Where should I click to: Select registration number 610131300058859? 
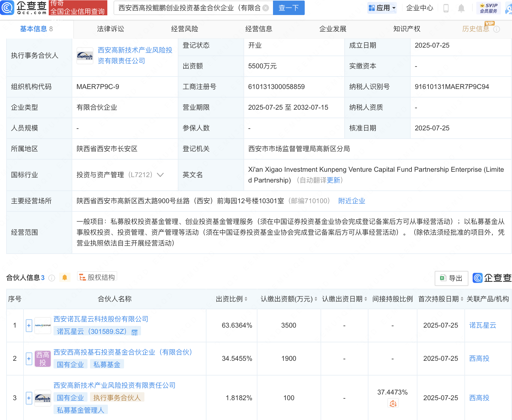click(276, 87)
